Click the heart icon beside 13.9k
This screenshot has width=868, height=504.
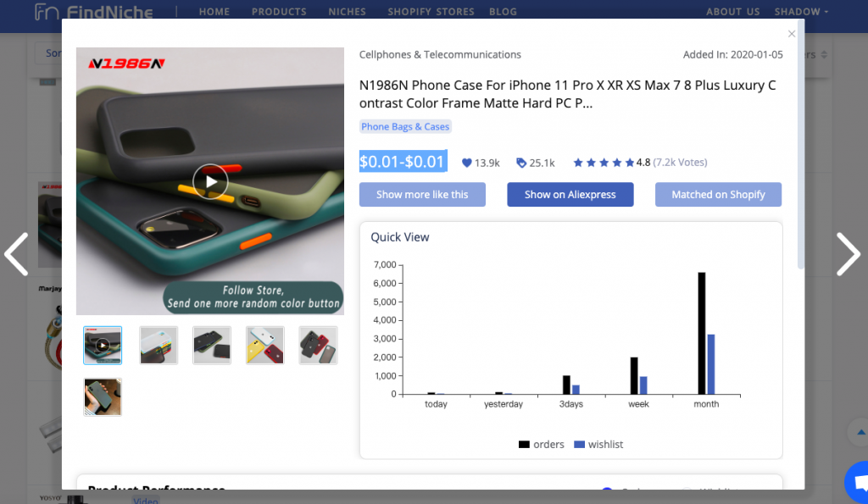coord(467,163)
